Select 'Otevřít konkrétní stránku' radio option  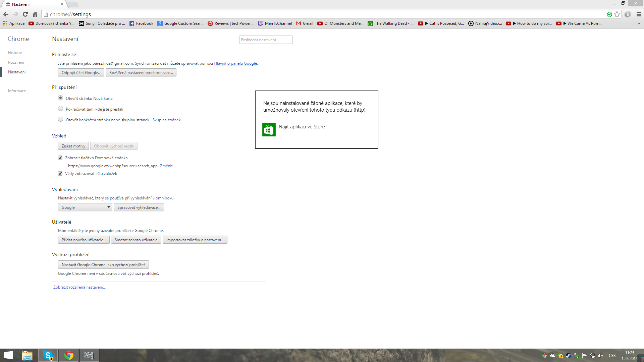click(60, 119)
